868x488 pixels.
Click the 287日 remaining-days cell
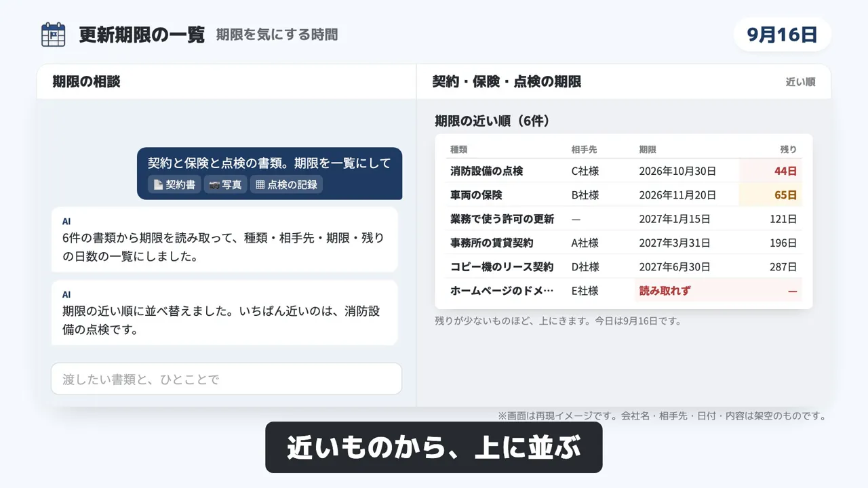point(770,266)
